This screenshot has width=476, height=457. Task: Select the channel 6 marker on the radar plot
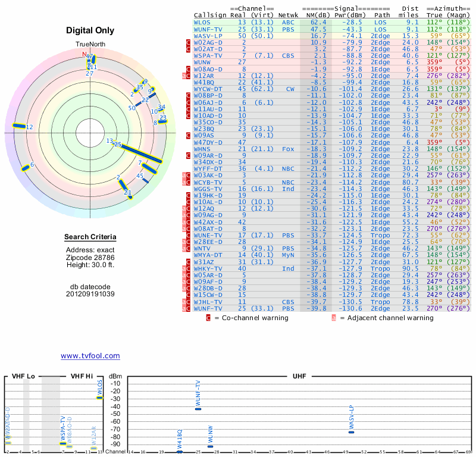click(26, 167)
